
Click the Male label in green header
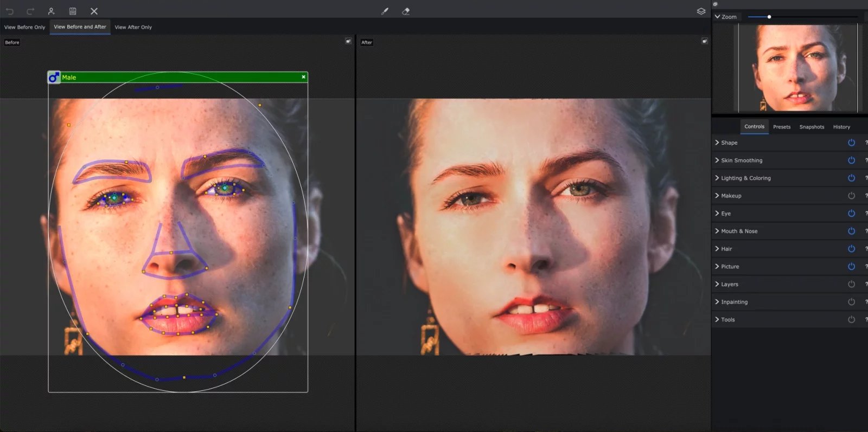(69, 78)
